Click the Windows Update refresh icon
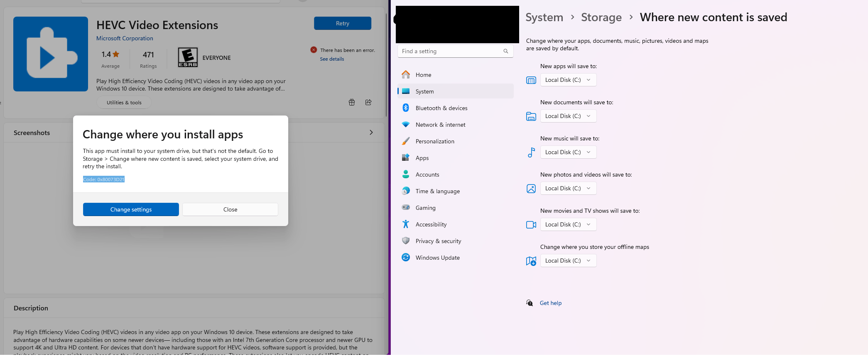This screenshot has height=359, width=868. (x=406, y=258)
